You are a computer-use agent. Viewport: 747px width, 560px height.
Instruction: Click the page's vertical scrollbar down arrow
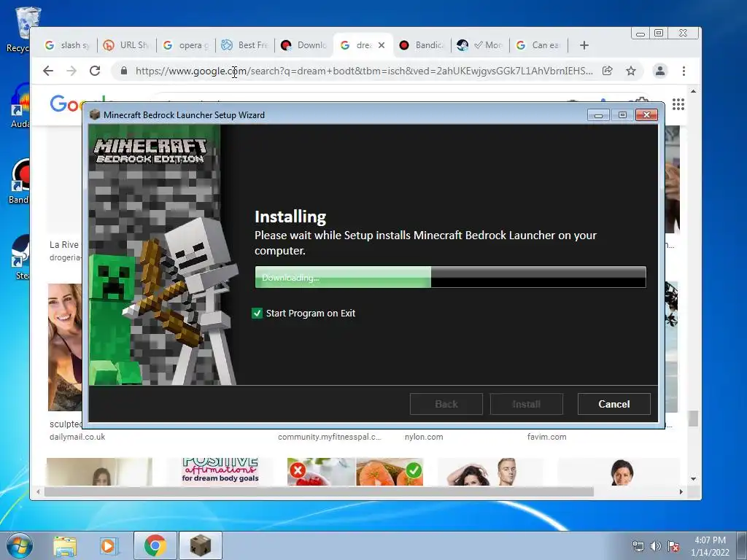point(693,478)
